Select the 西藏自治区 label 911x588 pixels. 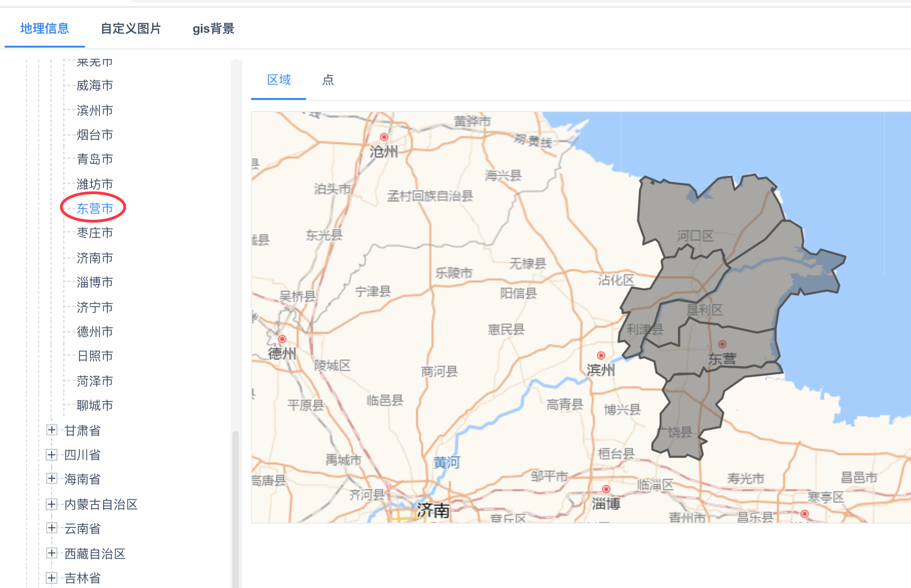tap(95, 553)
